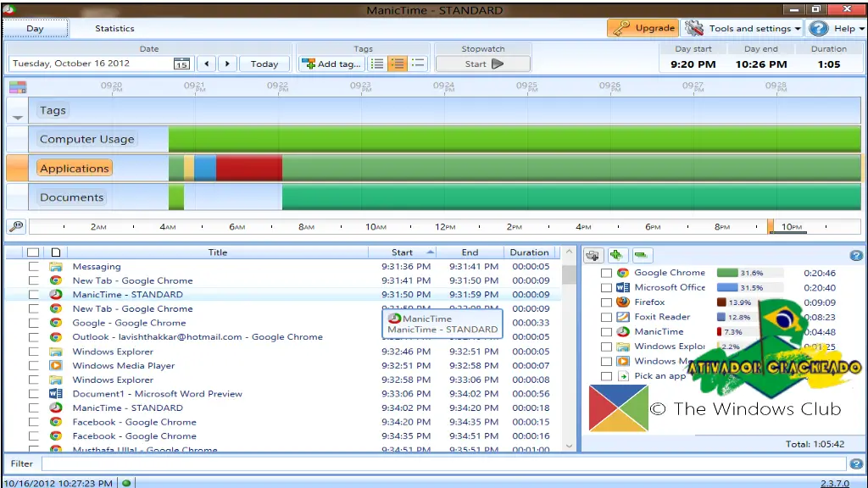The width and height of the screenshot is (868, 488).
Task: Select the Tags timeline label
Action: [x=53, y=110]
